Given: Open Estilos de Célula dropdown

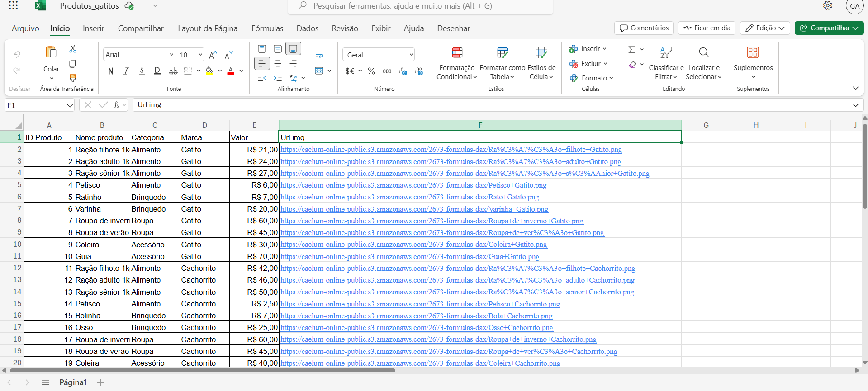Looking at the screenshot, I should click(x=541, y=64).
